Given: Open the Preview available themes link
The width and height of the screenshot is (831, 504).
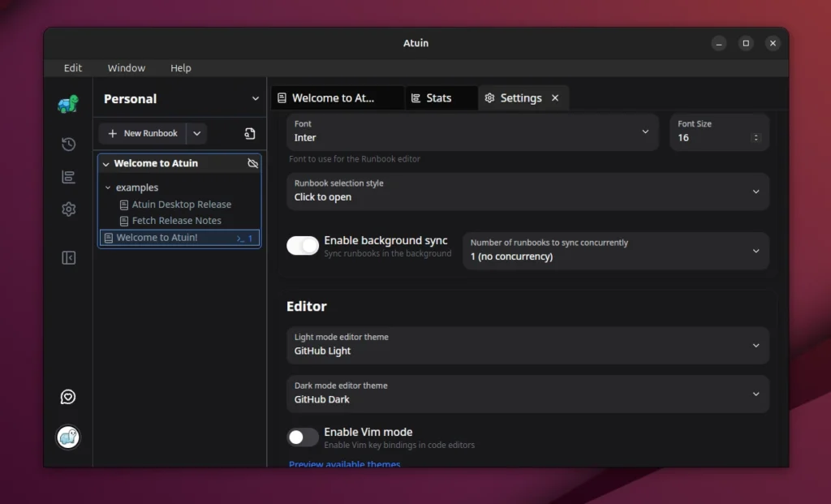Looking at the screenshot, I should pos(344,463).
